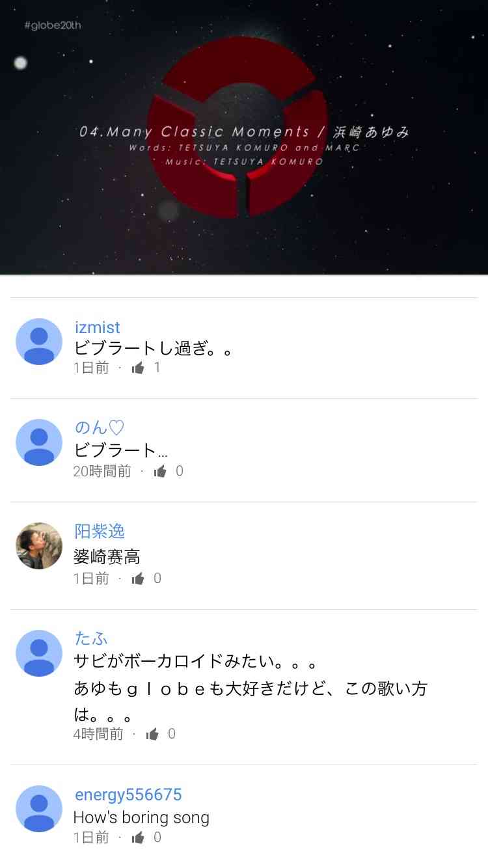Open のん♡ username link

tap(99, 427)
